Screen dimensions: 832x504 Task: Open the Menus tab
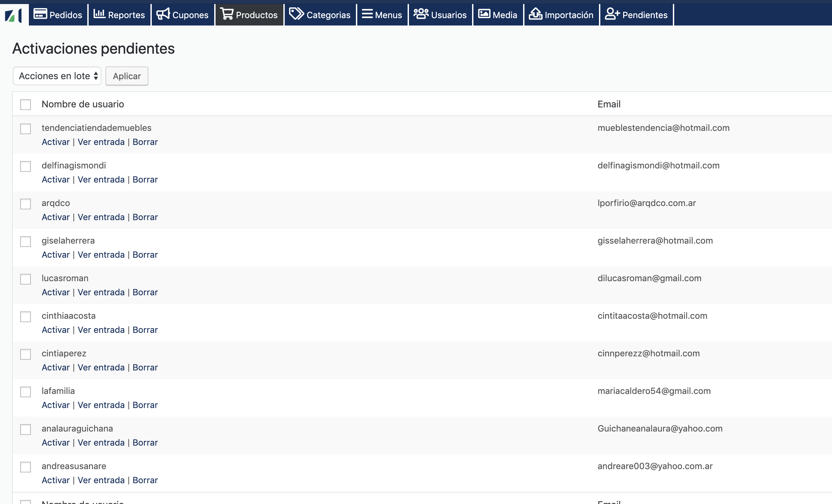point(382,15)
